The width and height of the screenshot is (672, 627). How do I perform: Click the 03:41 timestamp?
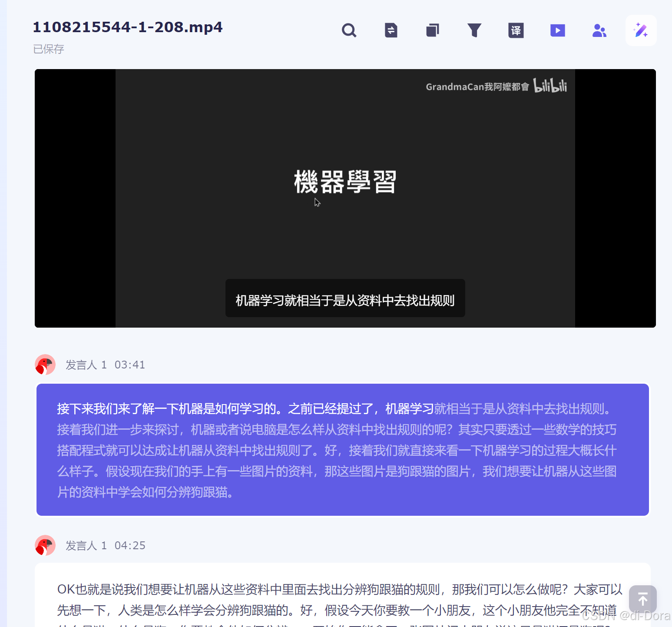[x=130, y=365]
